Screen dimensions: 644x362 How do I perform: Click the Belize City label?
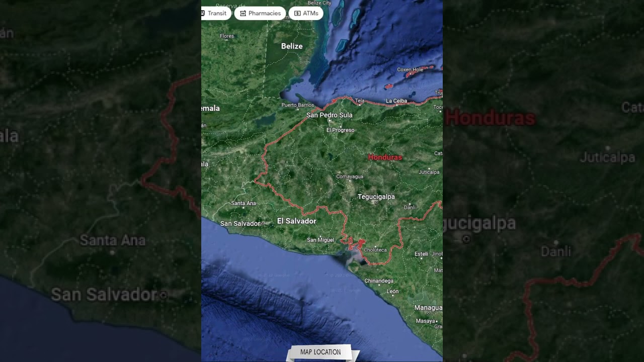tap(319, 3)
